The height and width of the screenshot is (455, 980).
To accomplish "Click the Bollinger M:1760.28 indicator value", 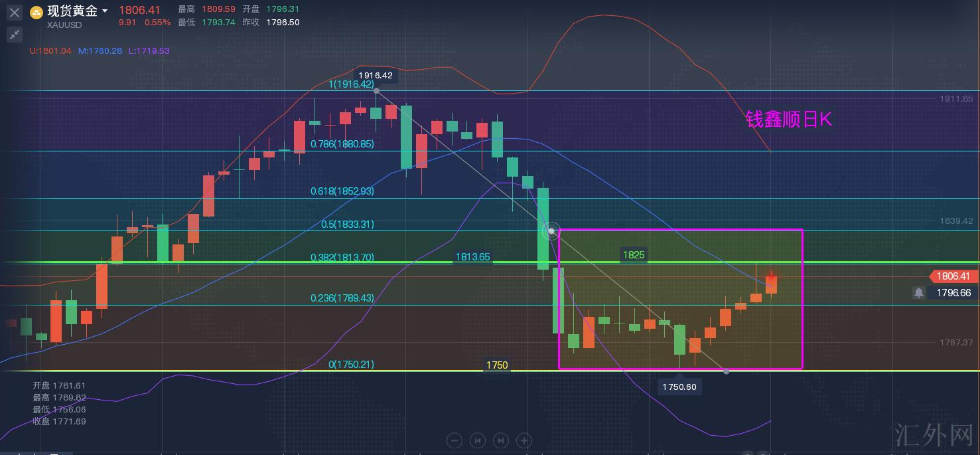I will click(100, 50).
